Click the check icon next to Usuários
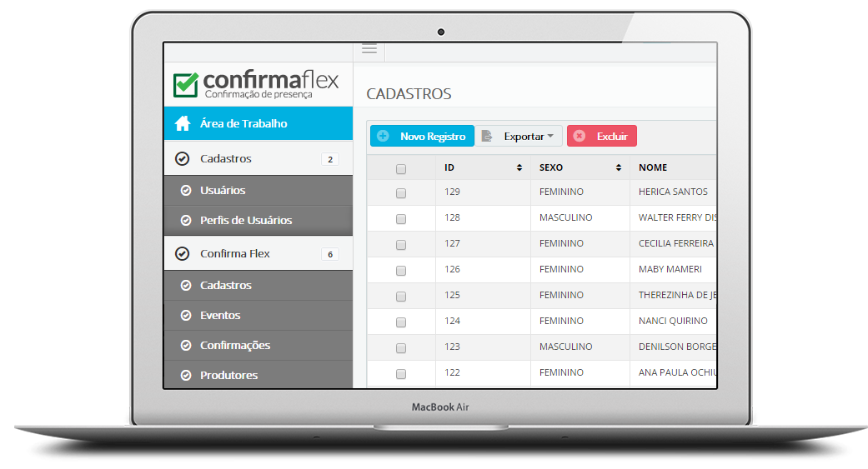This screenshot has width=868, height=469. tap(186, 191)
